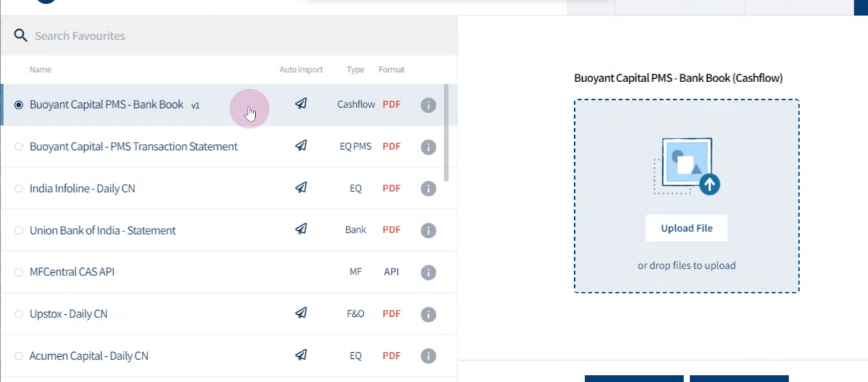Open info for Buoyant Capital Bank Book
The height and width of the screenshot is (382, 868).
[x=428, y=105]
